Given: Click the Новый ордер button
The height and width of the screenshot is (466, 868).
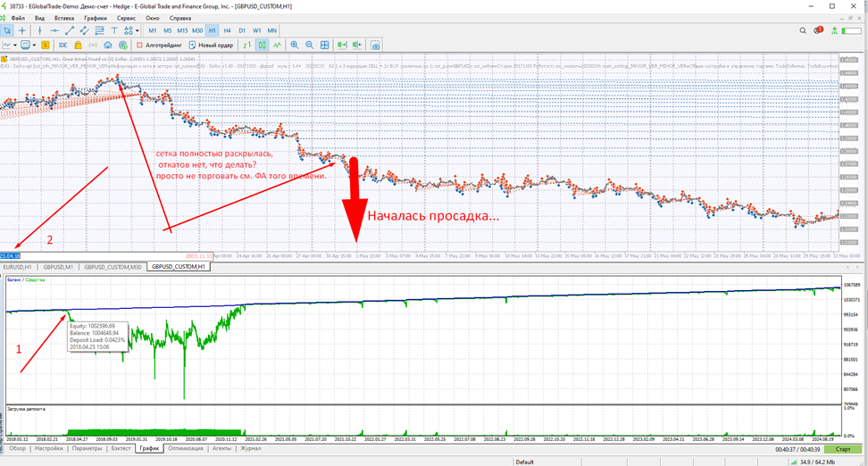Looking at the screenshot, I should tap(211, 46).
